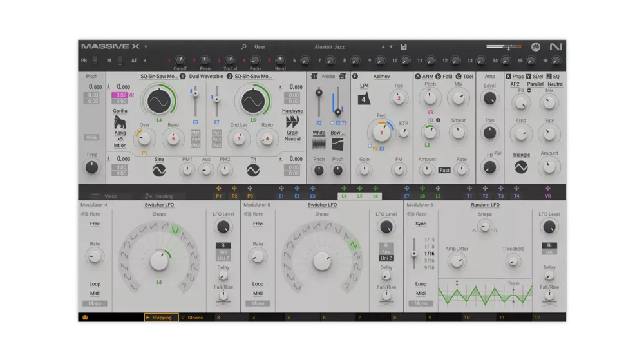Open the Massive X header menu arrow

(x=146, y=47)
